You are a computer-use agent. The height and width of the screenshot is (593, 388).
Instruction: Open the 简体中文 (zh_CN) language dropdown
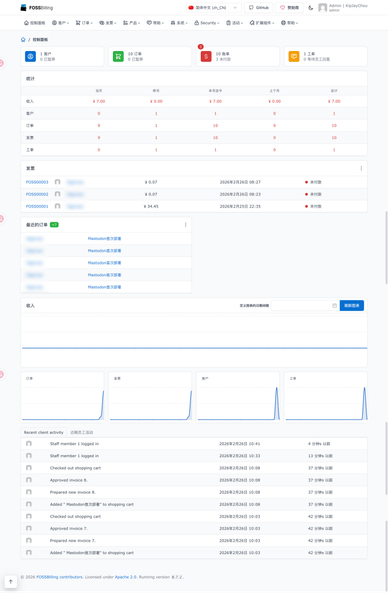(213, 8)
